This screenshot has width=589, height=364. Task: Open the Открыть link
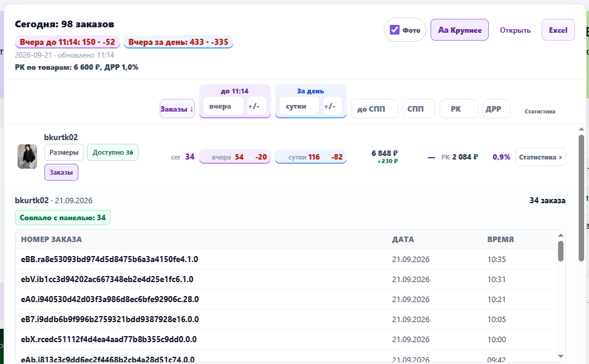(x=515, y=30)
